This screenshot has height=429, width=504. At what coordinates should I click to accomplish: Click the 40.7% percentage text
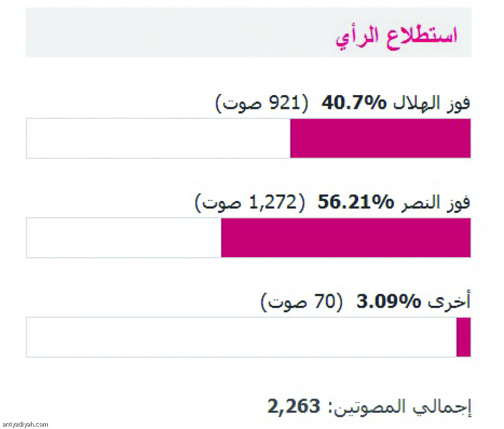tap(354, 103)
